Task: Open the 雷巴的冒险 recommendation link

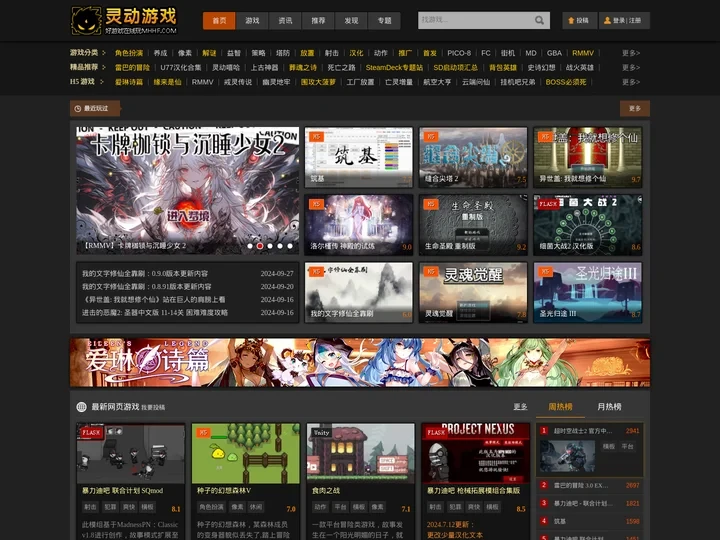Action: (x=132, y=68)
